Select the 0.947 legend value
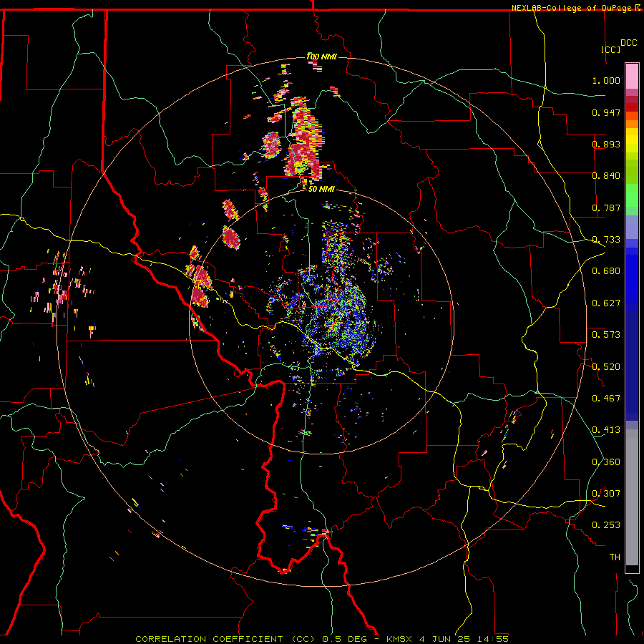 [606, 112]
